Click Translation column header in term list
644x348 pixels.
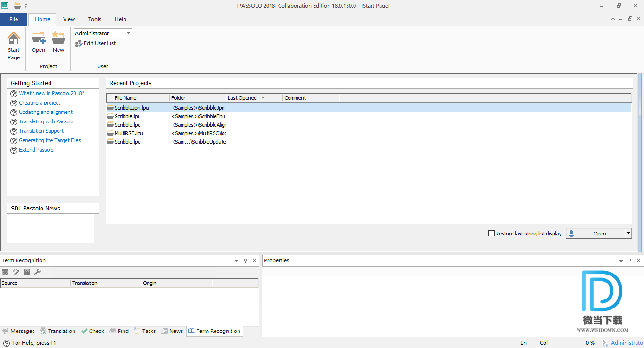tap(106, 283)
